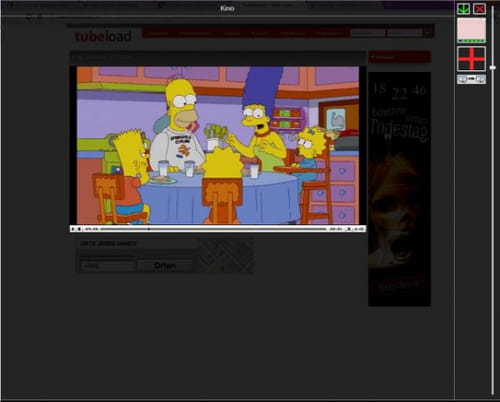Seek on the video progress bar
Screen dimensions: 500x402
[213, 229]
